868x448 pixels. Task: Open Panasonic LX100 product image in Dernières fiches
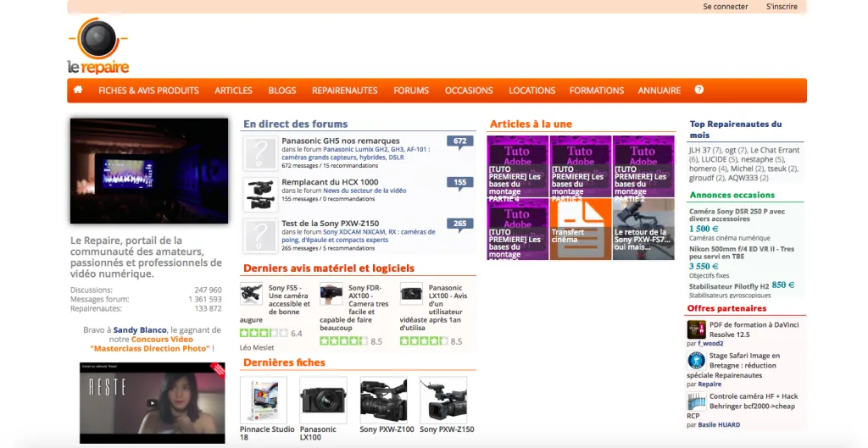tap(323, 400)
